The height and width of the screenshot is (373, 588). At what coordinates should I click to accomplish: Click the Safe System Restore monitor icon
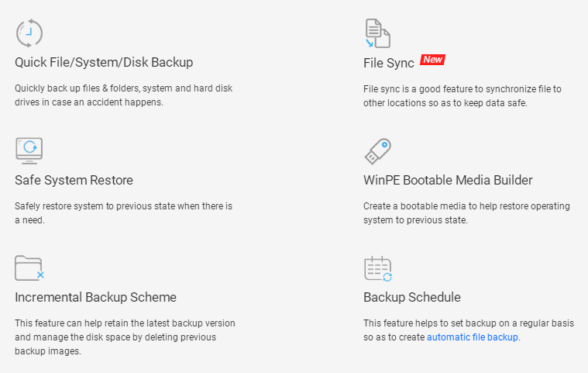pos(29,150)
